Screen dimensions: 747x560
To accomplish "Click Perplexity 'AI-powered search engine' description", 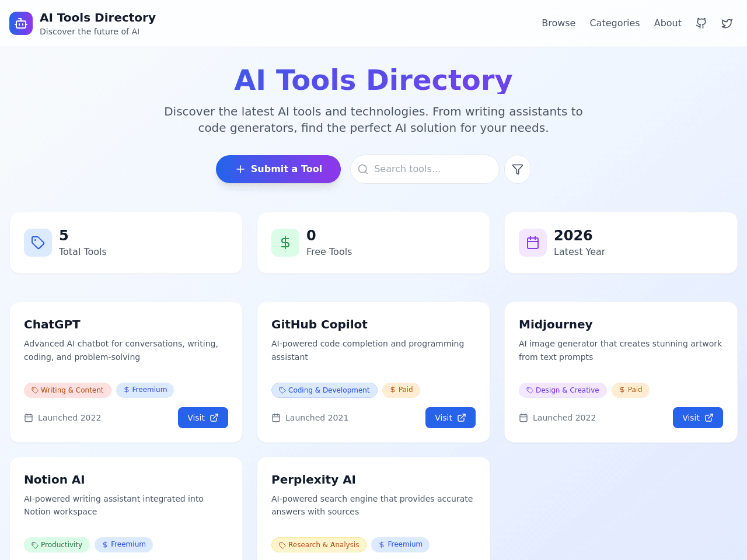I will click(372, 505).
